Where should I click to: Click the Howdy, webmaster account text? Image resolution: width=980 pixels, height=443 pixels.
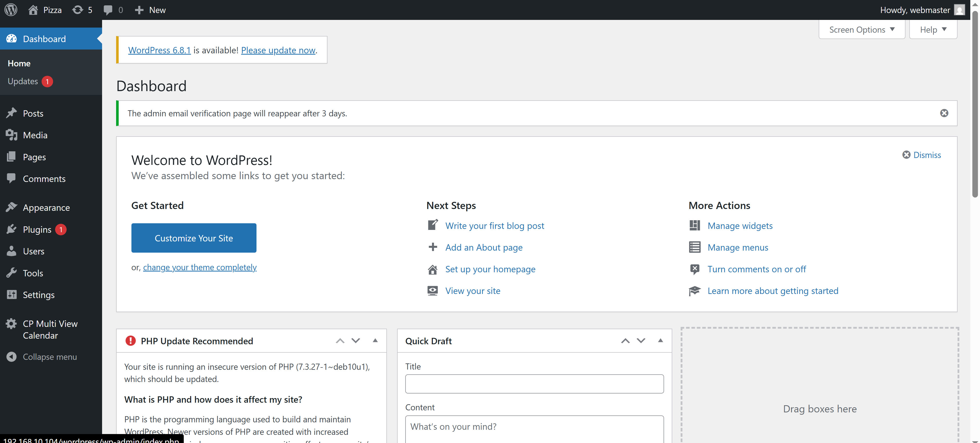(915, 10)
